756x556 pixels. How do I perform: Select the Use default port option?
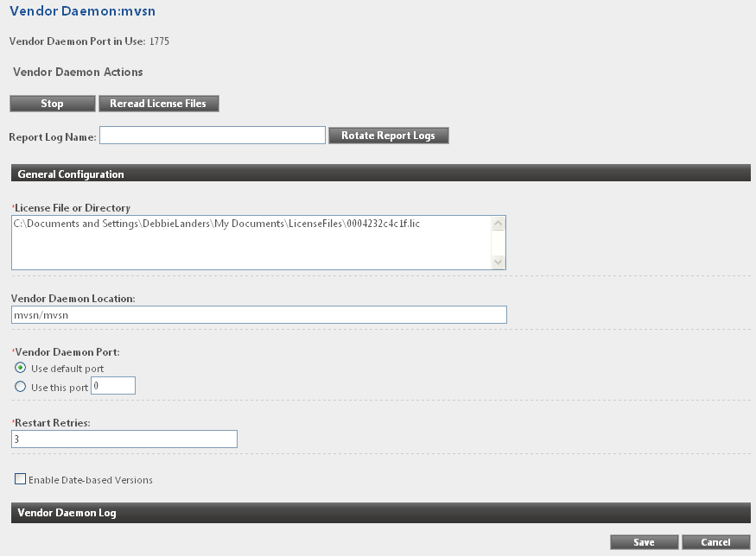pos(21,369)
